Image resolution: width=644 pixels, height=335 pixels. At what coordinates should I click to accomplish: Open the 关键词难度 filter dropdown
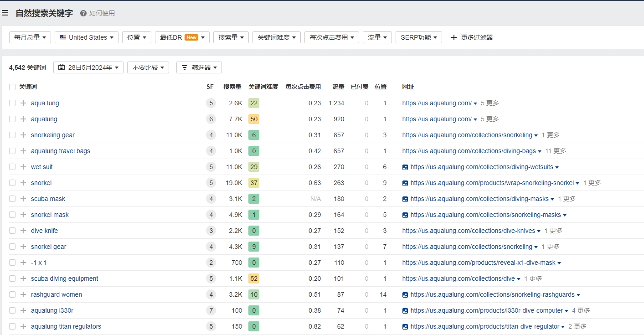coord(277,37)
